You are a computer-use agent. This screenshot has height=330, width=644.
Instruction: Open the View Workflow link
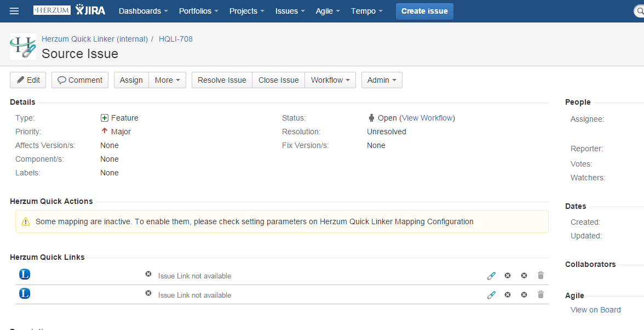pos(427,118)
